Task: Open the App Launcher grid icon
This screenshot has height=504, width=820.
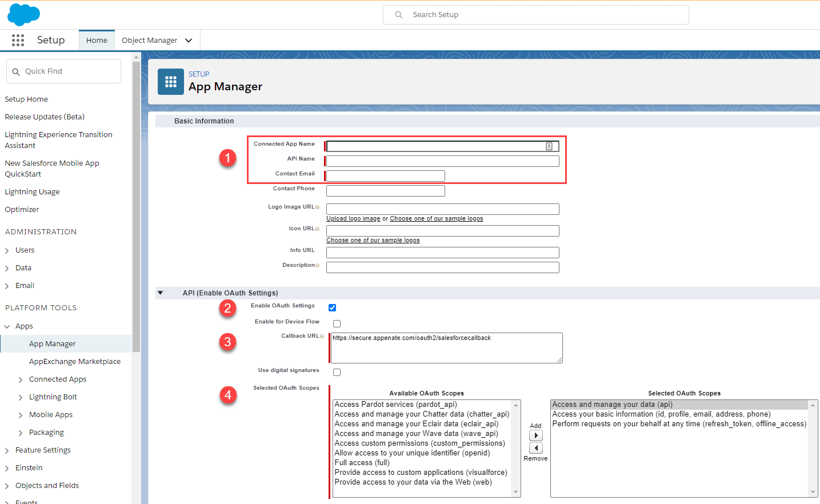Action: 18,40
